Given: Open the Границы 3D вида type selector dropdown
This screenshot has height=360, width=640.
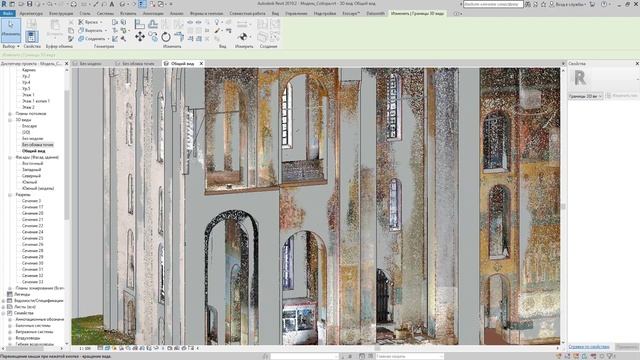Looking at the screenshot, I should (x=586, y=96).
